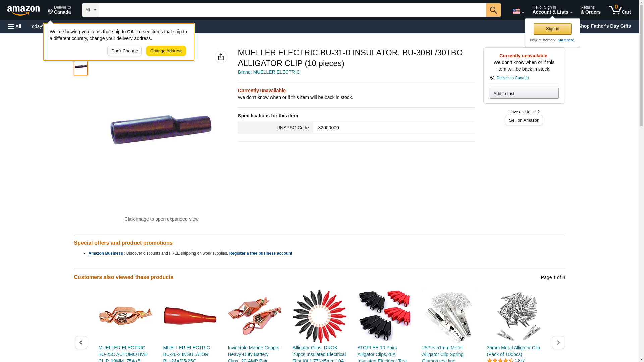Click Change Address button
Screen dimensions: 644x362
(166, 51)
